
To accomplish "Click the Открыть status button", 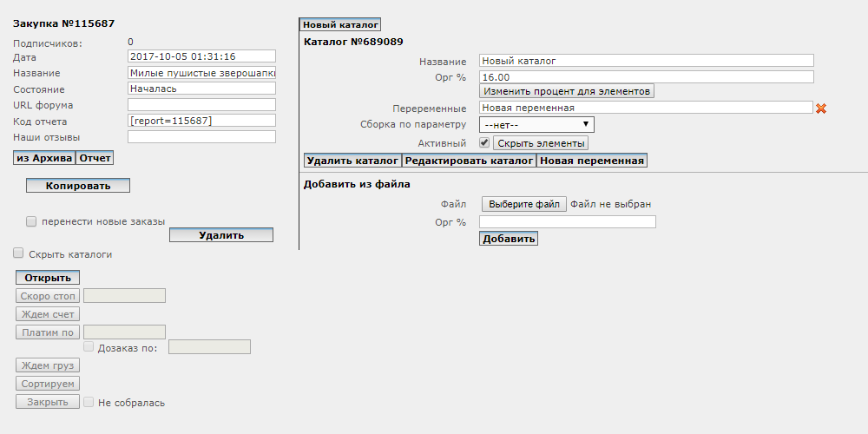I will (x=48, y=278).
